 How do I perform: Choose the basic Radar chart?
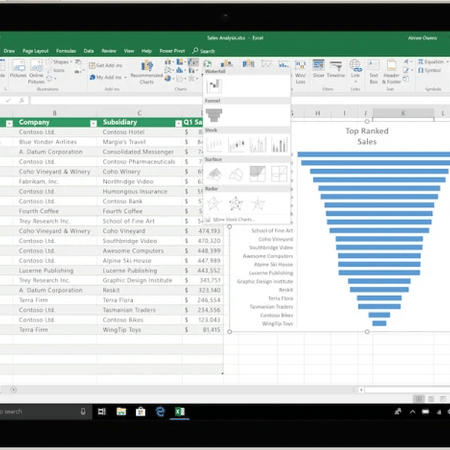pos(214,203)
